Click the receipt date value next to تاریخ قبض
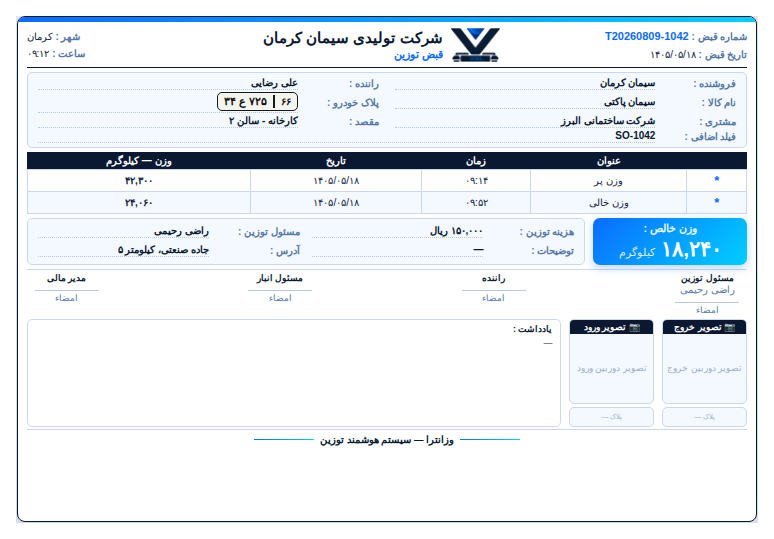 (673, 55)
